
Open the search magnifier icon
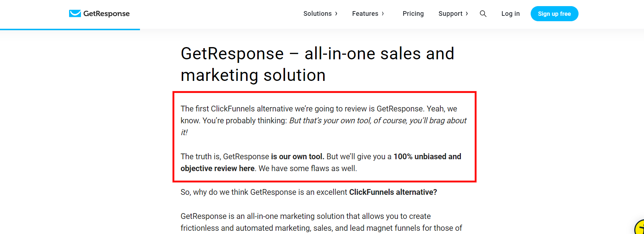pos(483,14)
